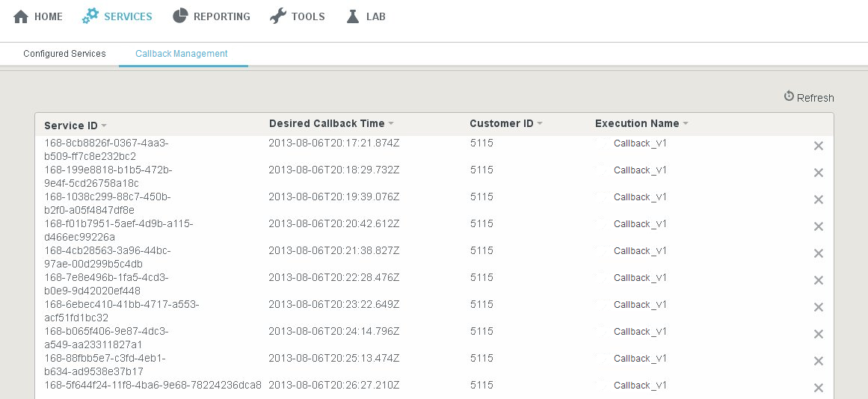This screenshot has width=868, height=399.
Task: Click the Lab flask icon
Action: (x=353, y=16)
